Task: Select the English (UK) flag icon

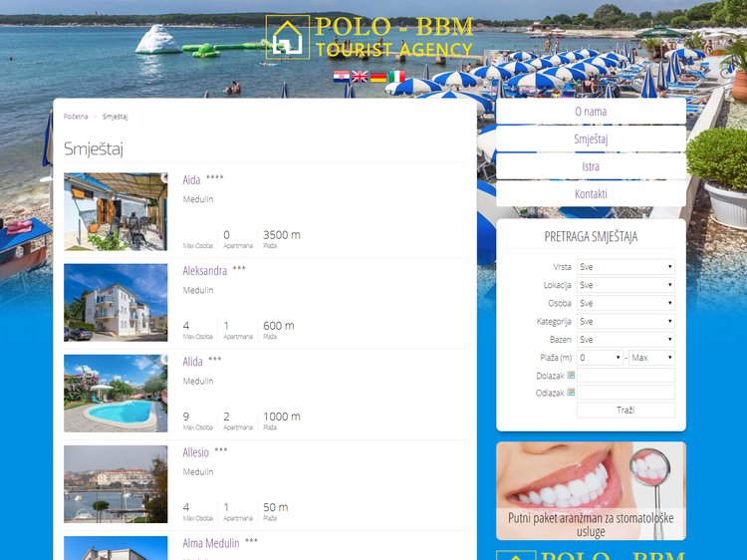Action: tap(360, 77)
